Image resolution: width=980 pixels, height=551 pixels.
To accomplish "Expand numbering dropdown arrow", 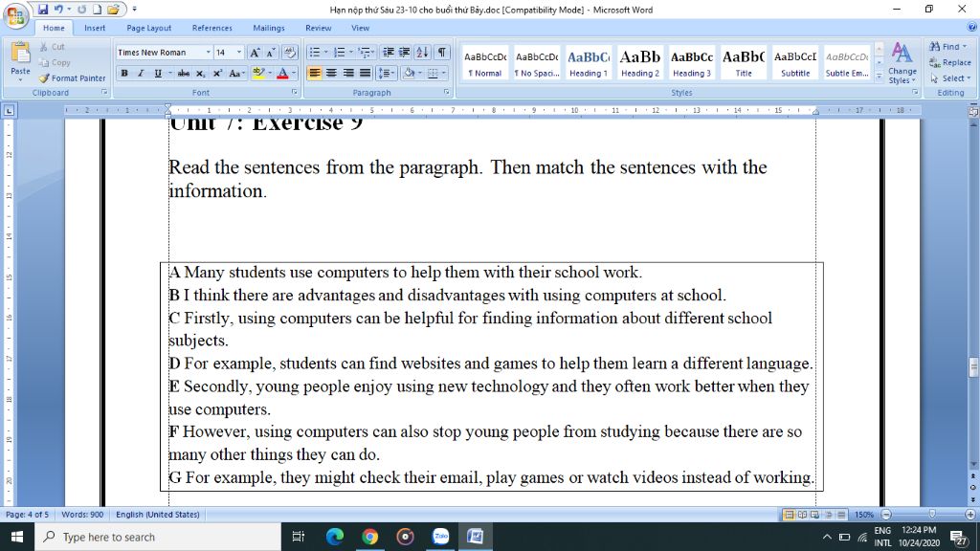I will point(350,53).
